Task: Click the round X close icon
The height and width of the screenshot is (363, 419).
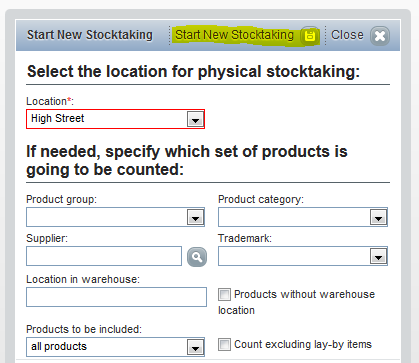Action: point(380,36)
